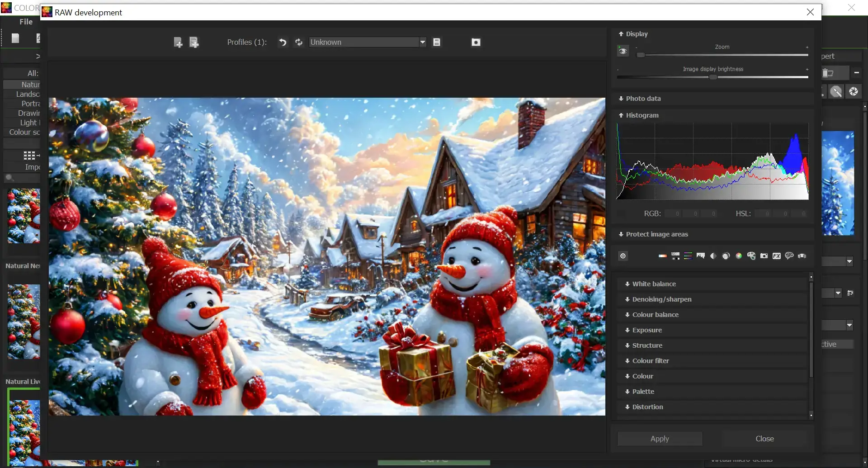
Task: Click the add profile from document icon
Action: coord(194,42)
